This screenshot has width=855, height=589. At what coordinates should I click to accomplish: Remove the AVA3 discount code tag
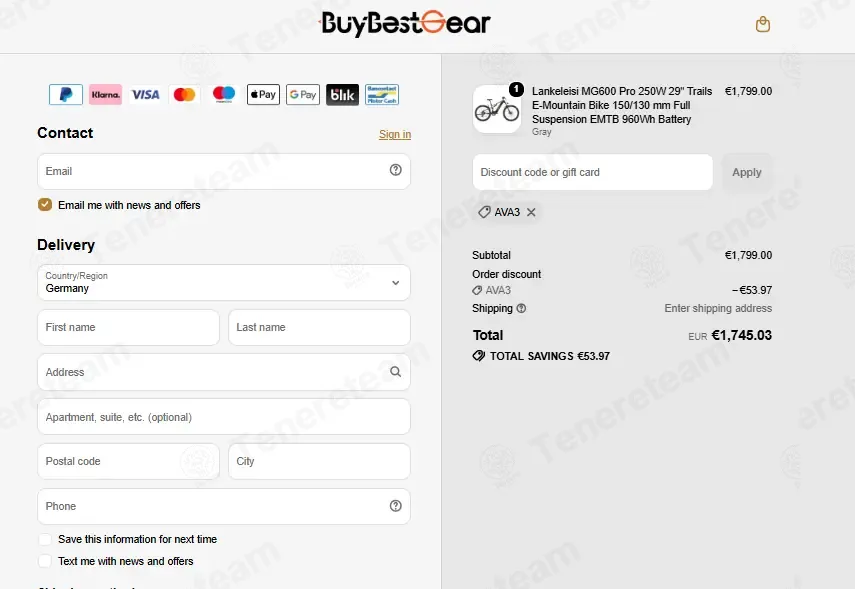coord(531,212)
